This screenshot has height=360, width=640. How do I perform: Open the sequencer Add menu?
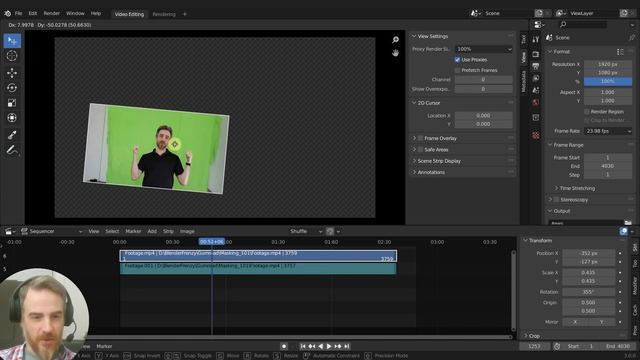point(152,231)
